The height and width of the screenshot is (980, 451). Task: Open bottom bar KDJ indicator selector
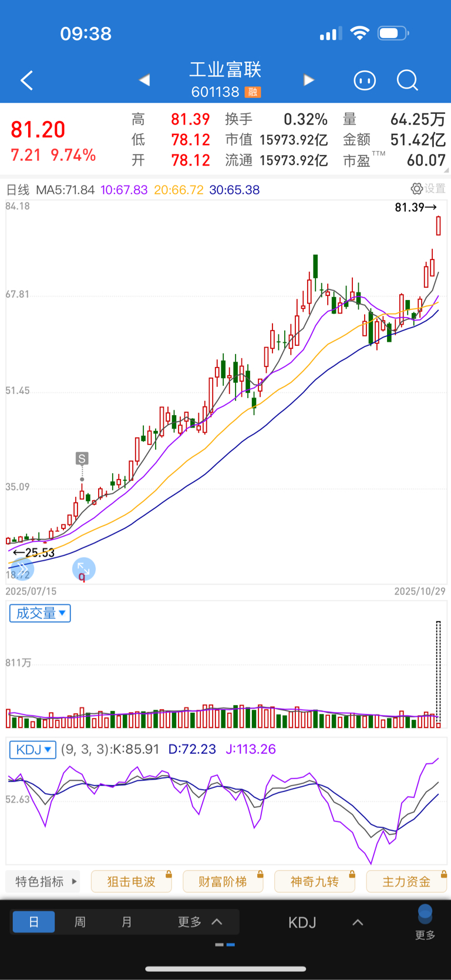click(326, 922)
